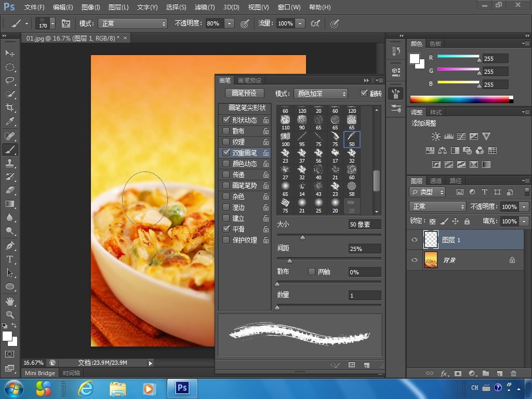Click the 大小 field showing 50 像素
The image size is (532, 399).
(365, 224)
